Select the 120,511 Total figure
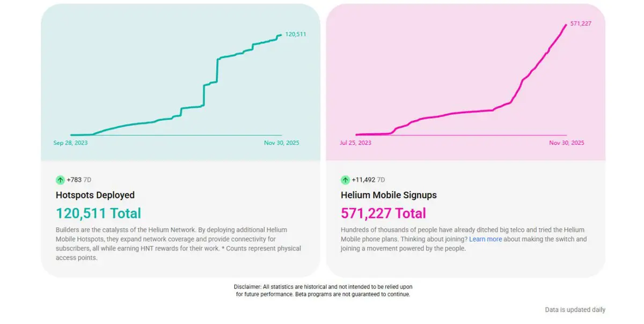The image size is (644, 324). coord(98,213)
